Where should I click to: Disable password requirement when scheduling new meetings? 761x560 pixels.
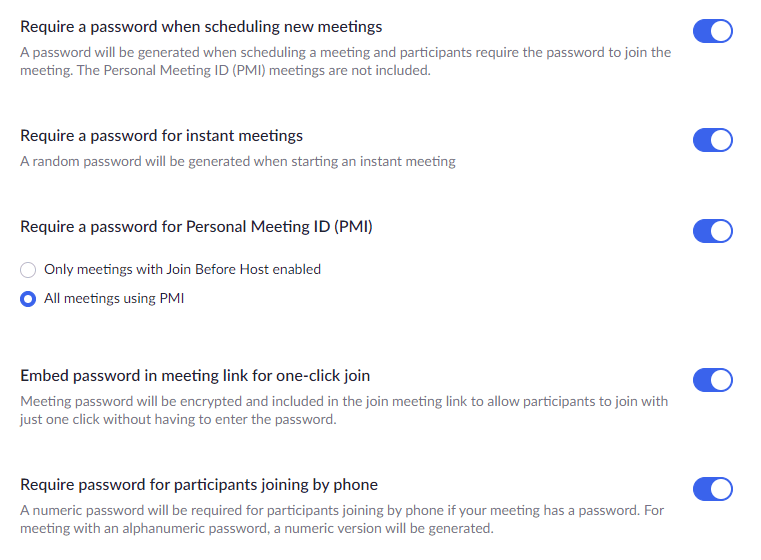(x=712, y=31)
